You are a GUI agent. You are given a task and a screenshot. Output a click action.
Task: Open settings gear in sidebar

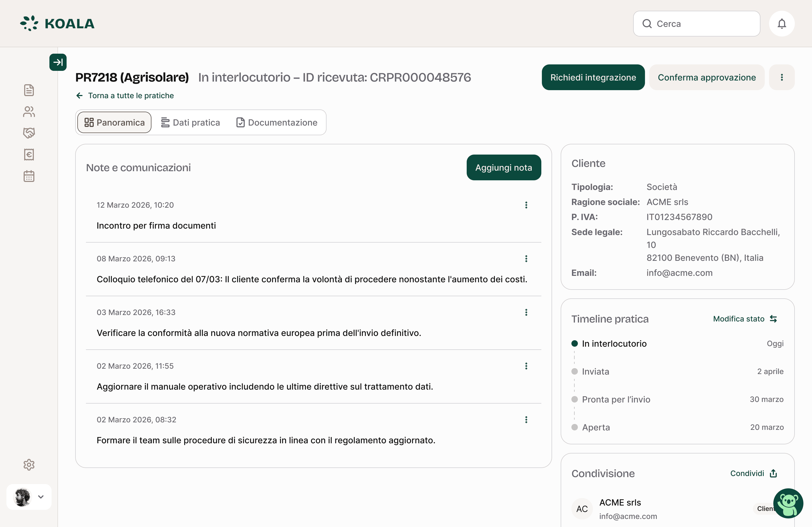pyautogui.click(x=29, y=465)
